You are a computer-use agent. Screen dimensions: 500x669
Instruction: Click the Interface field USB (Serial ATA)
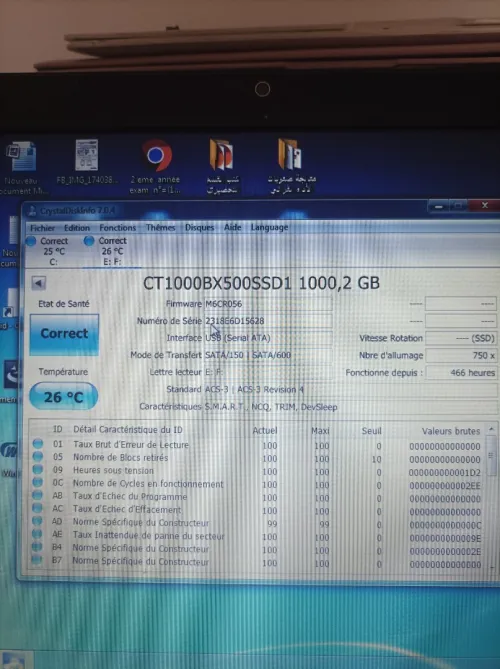pyautogui.click(x=268, y=338)
